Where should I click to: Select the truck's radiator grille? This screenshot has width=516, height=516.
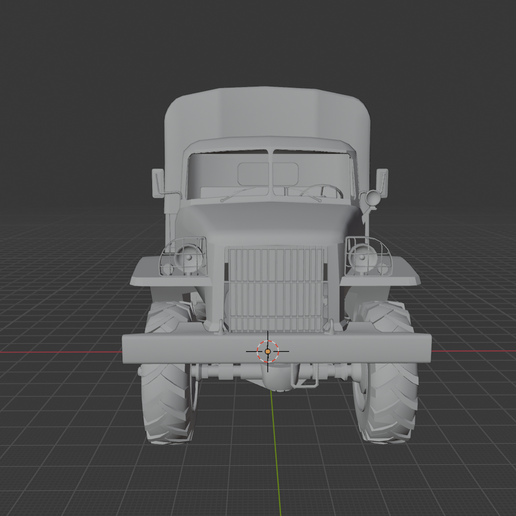(x=275, y=289)
